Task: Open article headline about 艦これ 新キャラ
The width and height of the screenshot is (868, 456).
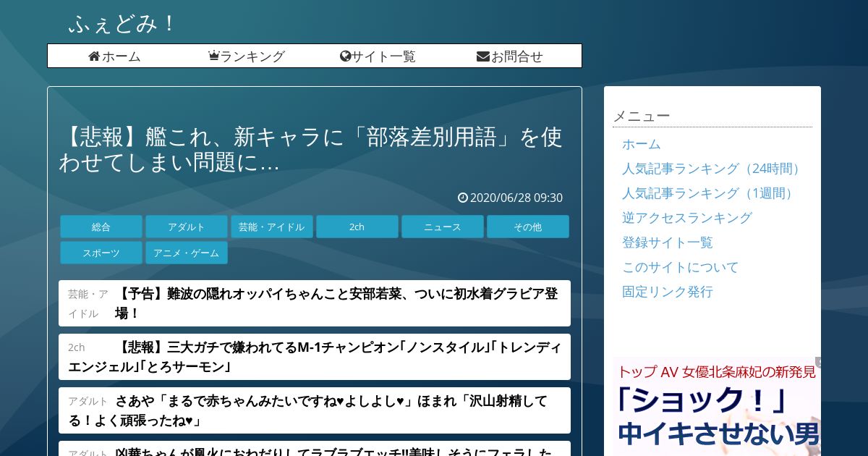Action: point(311,150)
